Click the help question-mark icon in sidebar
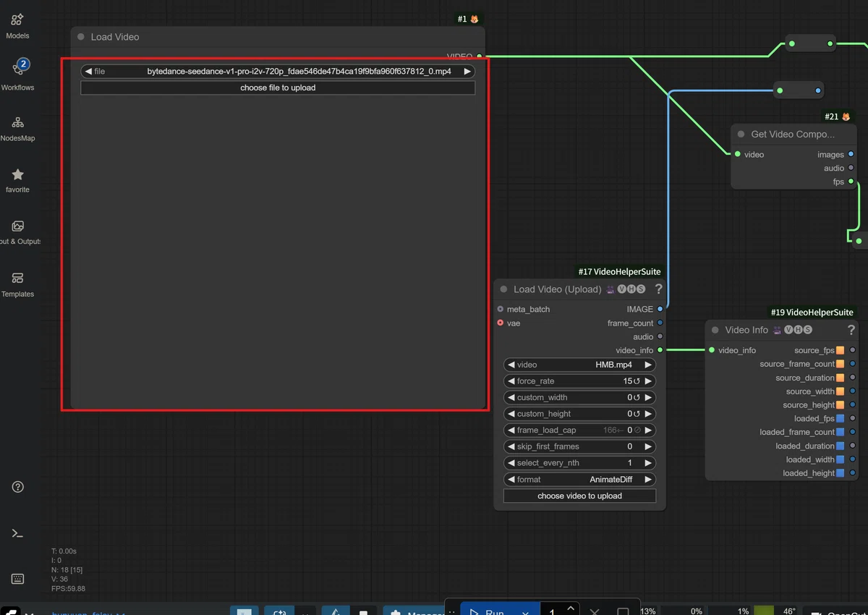 18,487
